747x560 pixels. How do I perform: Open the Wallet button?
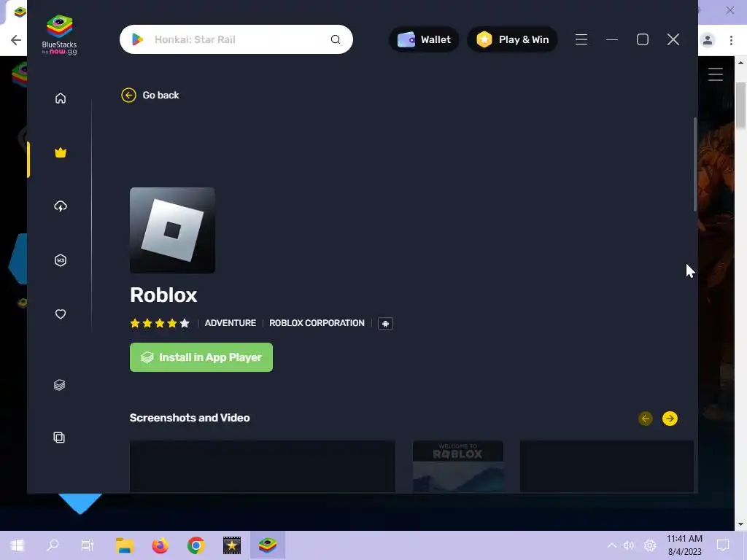[424, 39]
